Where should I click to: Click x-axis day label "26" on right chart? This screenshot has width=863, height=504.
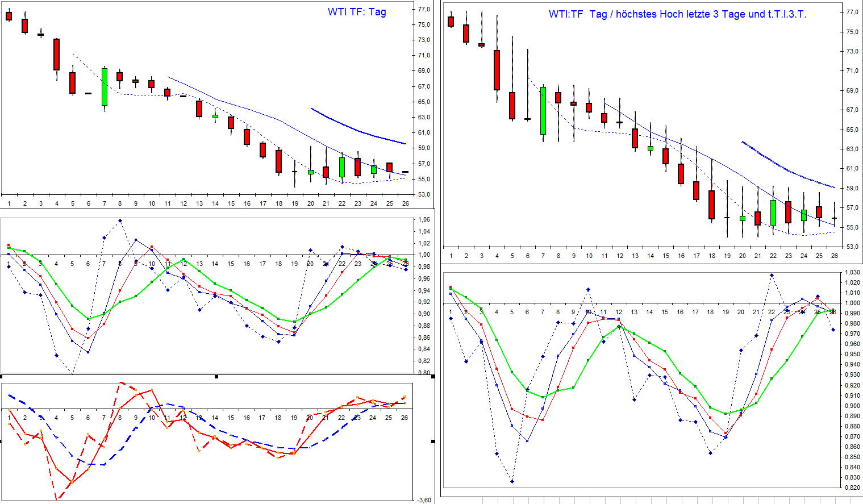(x=835, y=256)
